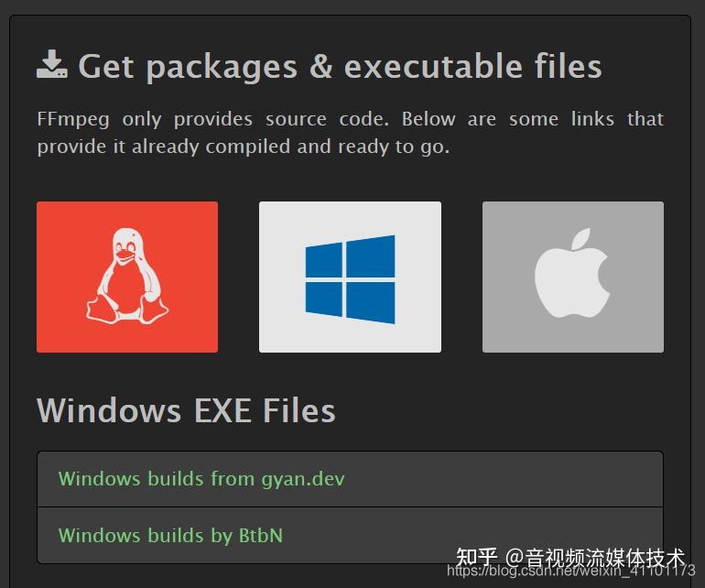Click the Windows EXE Files heading
This screenshot has height=588, width=705.
(x=186, y=410)
